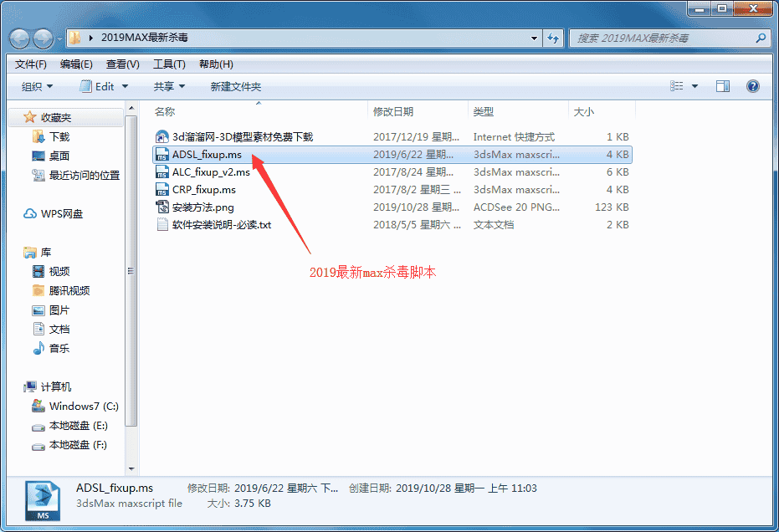The image size is (779, 532).
Task: Click the 新建文件夹 button
Action: [x=235, y=86]
